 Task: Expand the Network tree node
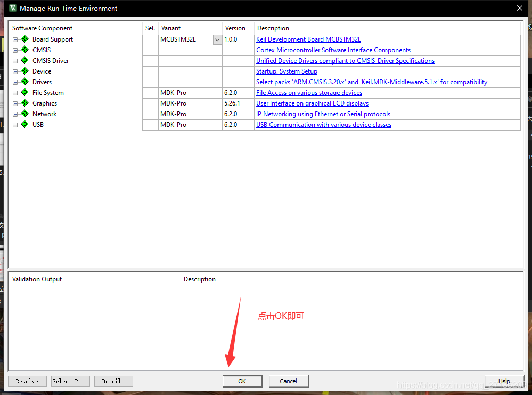(15, 115)
